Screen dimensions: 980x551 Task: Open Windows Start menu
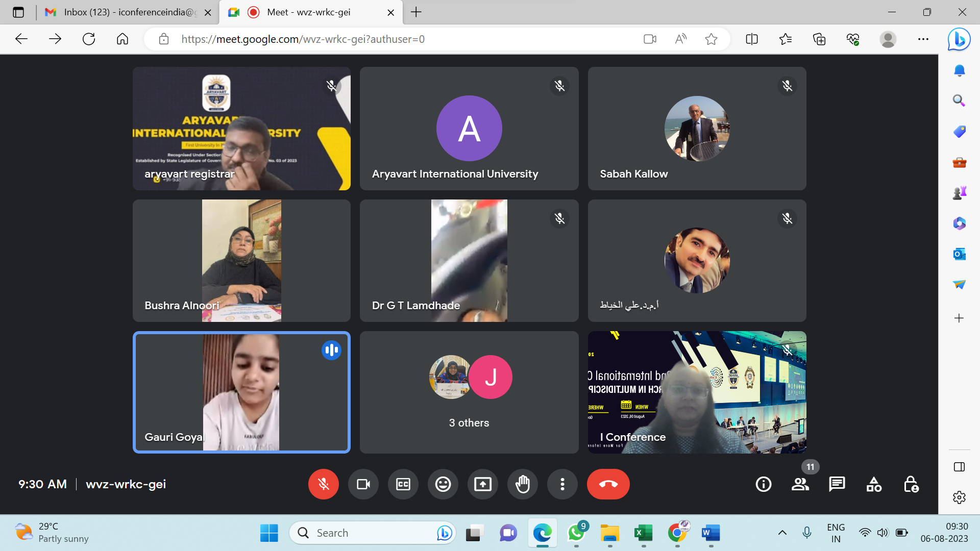[269, 533]
